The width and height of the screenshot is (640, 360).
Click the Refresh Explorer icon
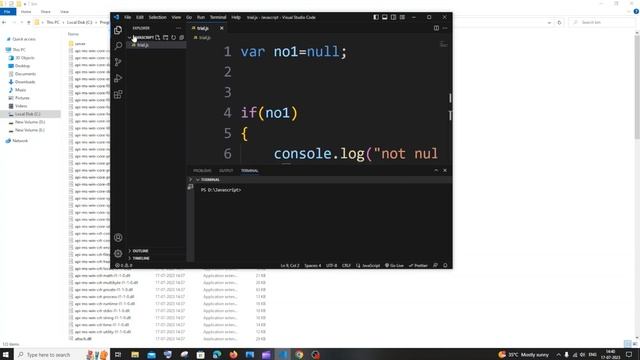[173, 38]
